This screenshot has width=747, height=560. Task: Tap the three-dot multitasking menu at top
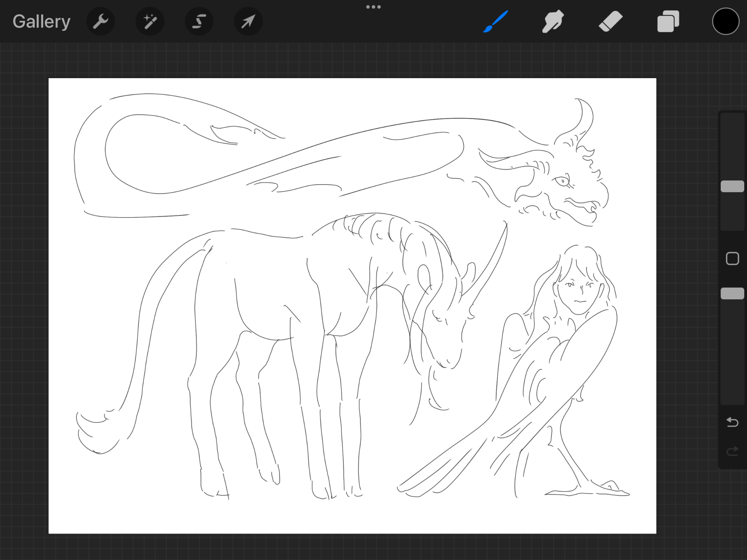pyautogui.click(x=373, y=7)
